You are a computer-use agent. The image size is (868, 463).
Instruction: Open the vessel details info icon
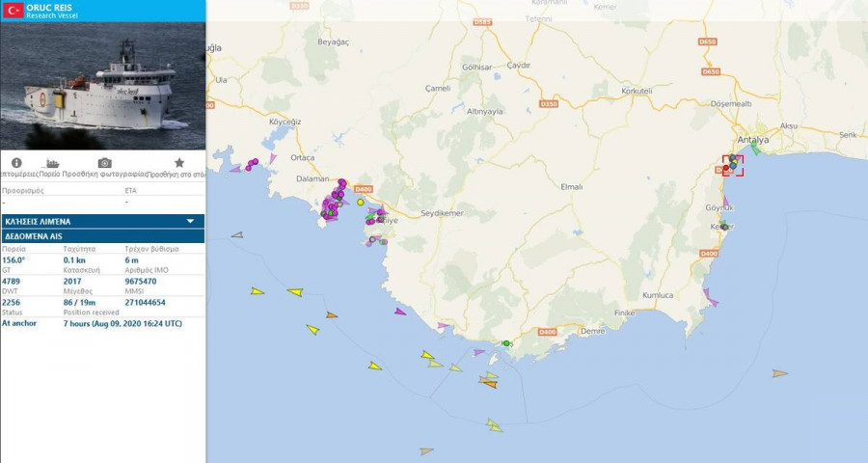[x=16, y=163]
